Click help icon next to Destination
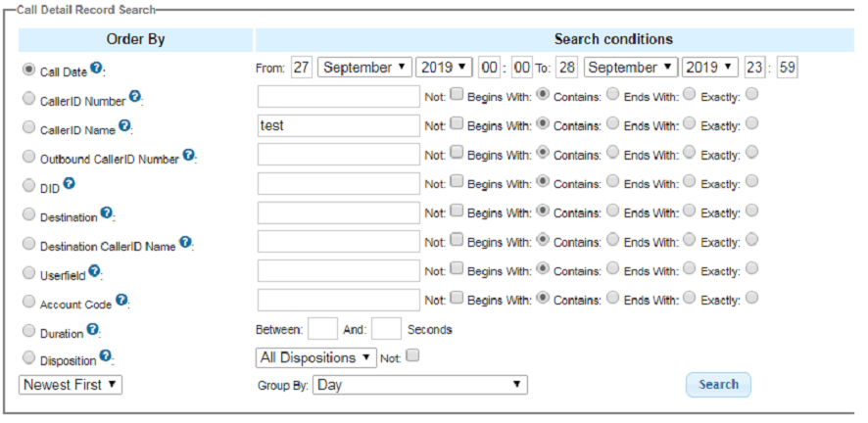Viewport: 868px width, 423px height. 107,213
